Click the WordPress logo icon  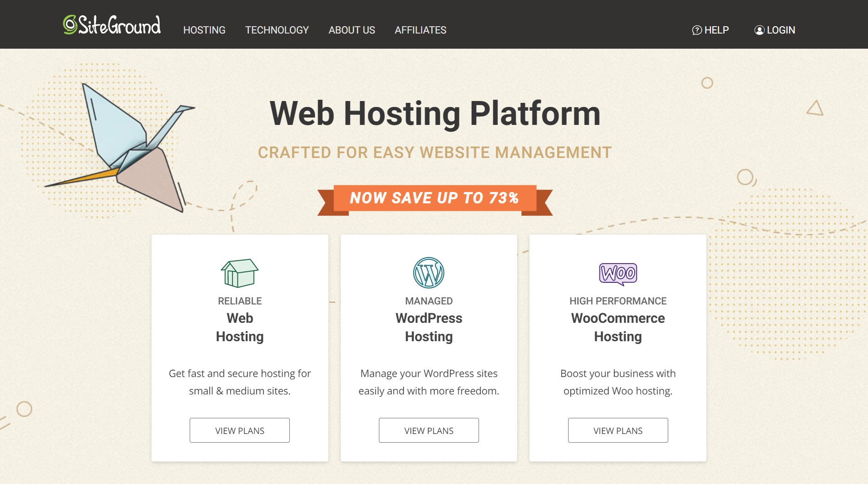click(x=428, y=272)
